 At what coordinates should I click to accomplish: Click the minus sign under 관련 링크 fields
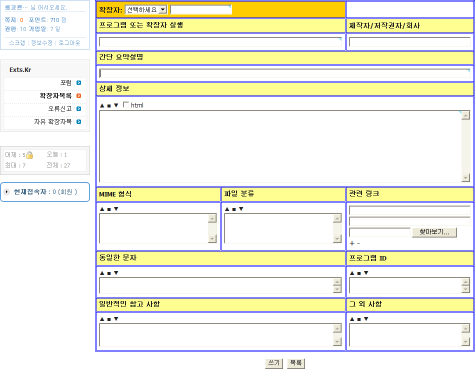[x=358, y=243]
